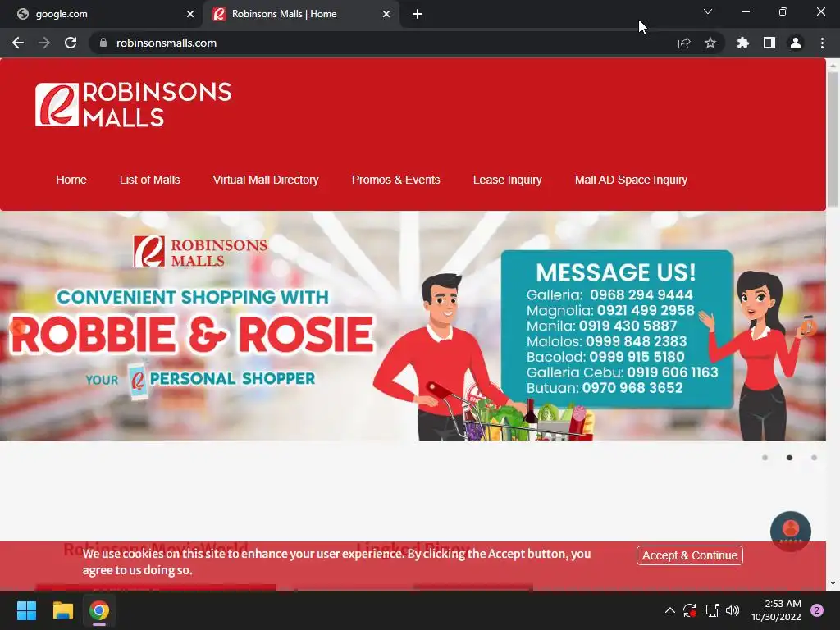Open Promos & Events
The image size is (840, 630).
[396, 180]
